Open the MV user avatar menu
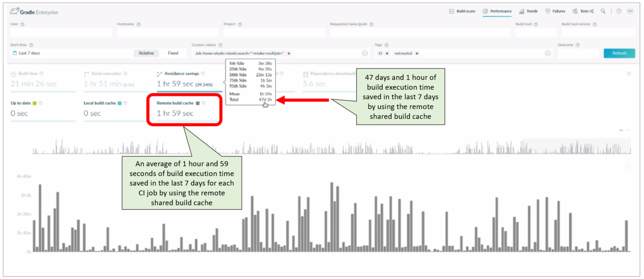The width and height of the screenshot is (644, 279). click(630, 11)
